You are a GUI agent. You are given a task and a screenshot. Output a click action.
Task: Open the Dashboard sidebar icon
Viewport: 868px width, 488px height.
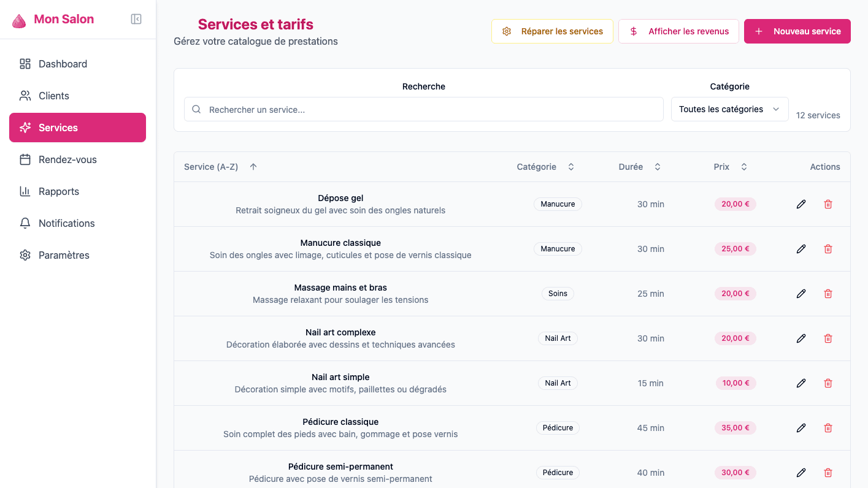[25, 63]
